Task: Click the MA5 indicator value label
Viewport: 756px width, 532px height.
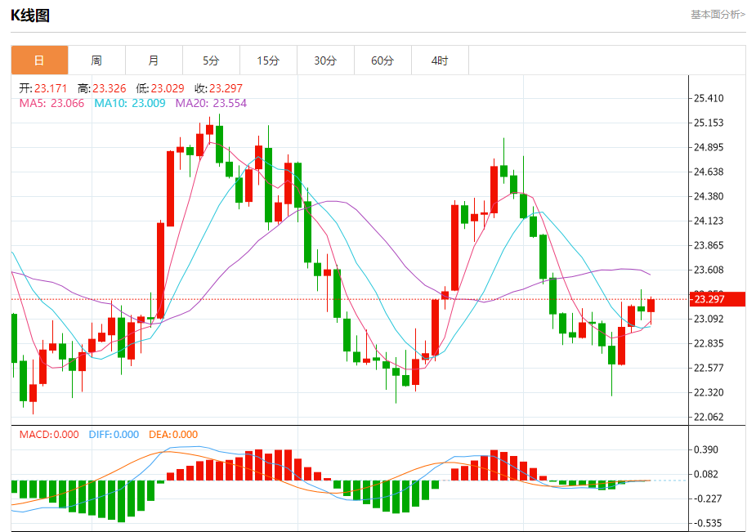Action: 51,103
